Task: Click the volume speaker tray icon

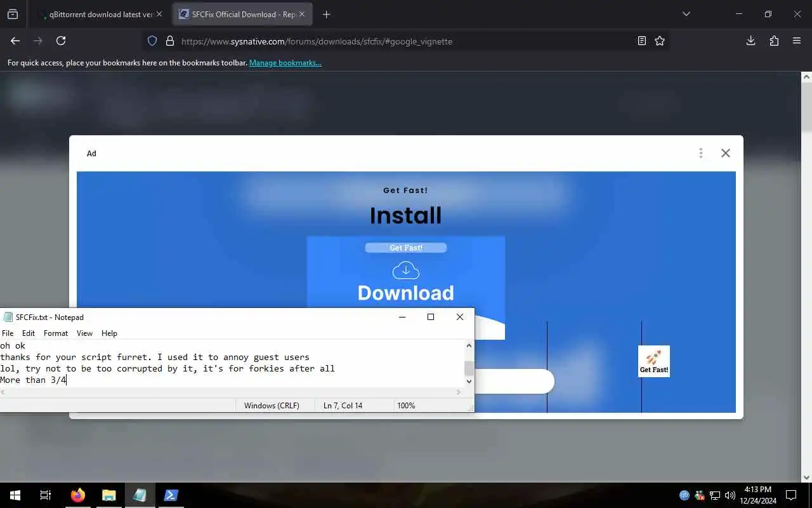Action: [x=730, y=495]
